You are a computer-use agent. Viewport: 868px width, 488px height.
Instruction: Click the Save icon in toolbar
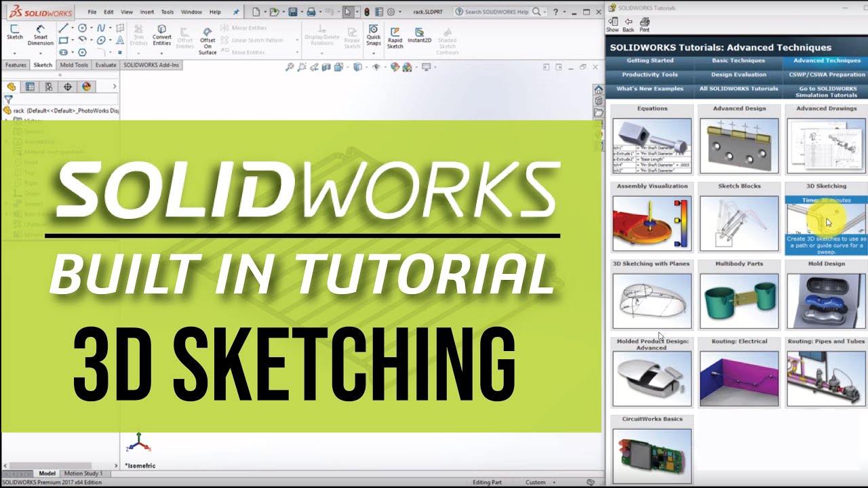pos(292,12)
